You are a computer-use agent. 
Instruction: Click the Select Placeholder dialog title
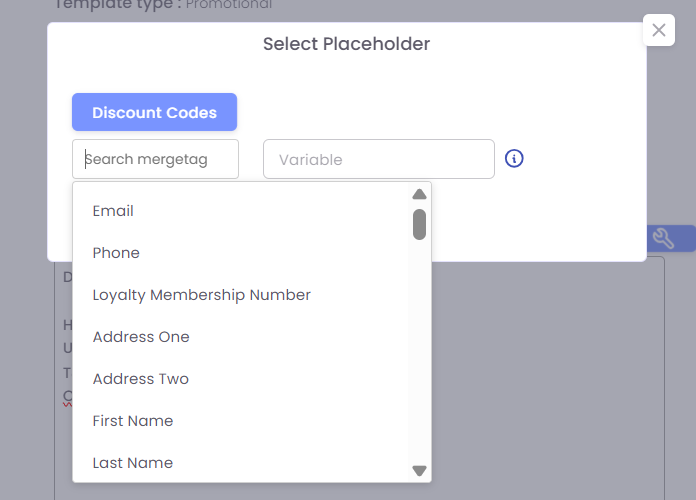click(x=346, y=44)
